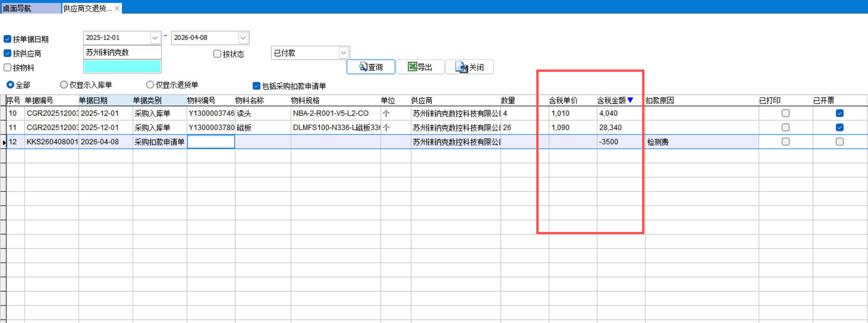Screen dimensions: 868x323
Task: Expand the 已付款 status dropdown
Action: [x=343, y=53]
